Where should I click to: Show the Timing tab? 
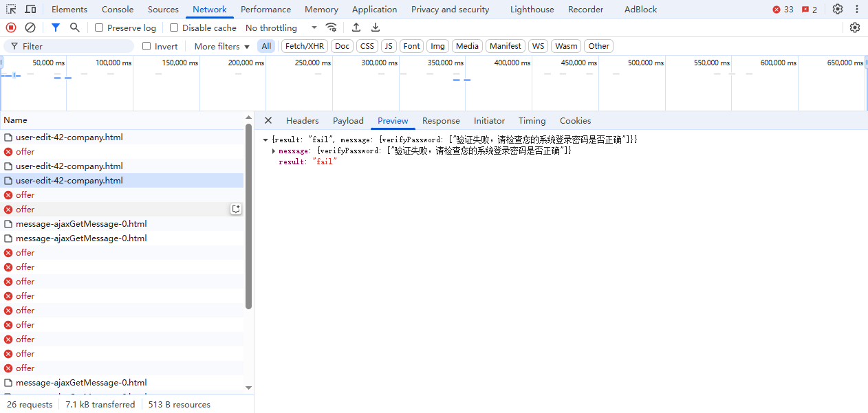coord(532,120)
